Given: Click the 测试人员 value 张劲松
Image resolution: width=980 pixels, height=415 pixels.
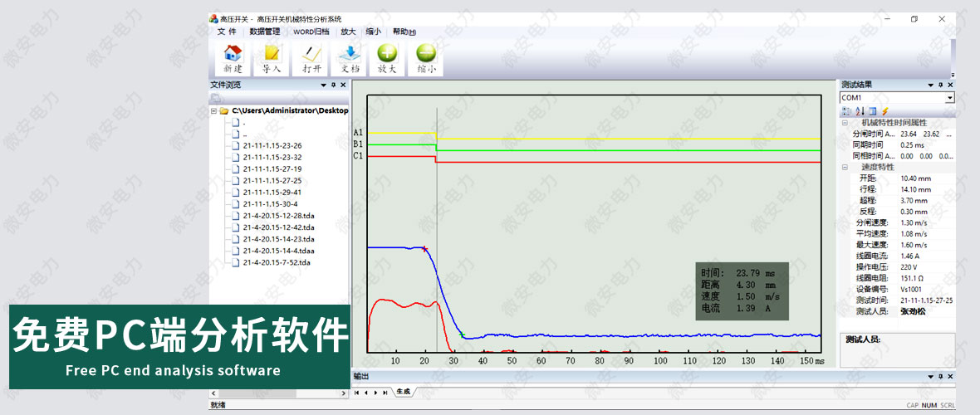Looking at the screenshot, I should pos(913,310).
